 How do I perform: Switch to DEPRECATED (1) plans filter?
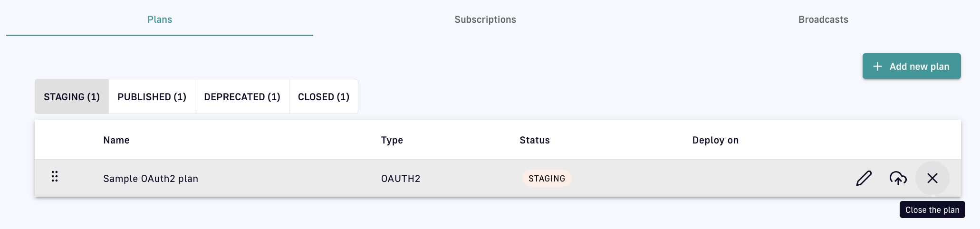coord(242,97)
